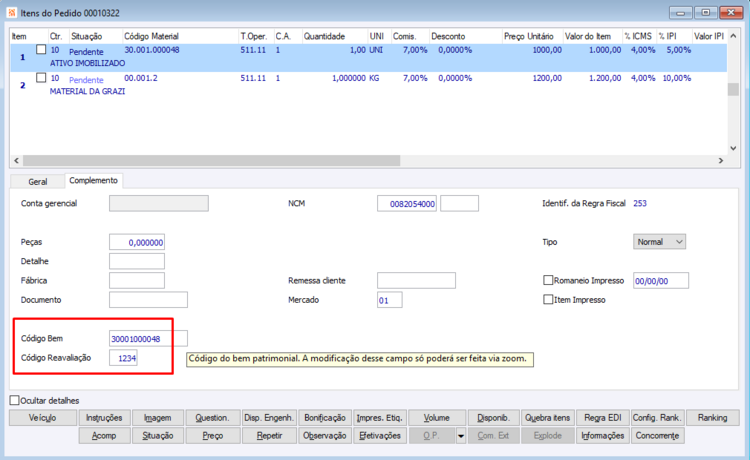Click the Disp. Engenh. button
This screenshot has width=750, height=460.
[269, 417]
